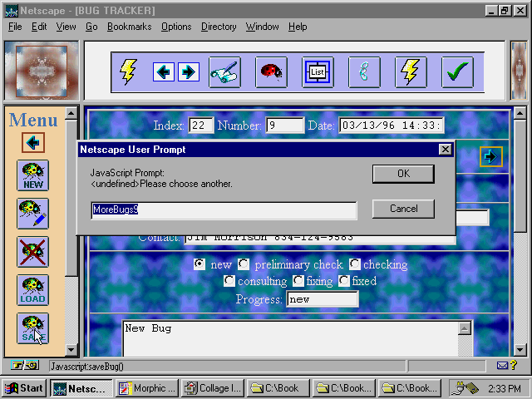This screenshot has height=399, width=532.
Task: Click the back arrow under Menu
Action: coord(33,142)
